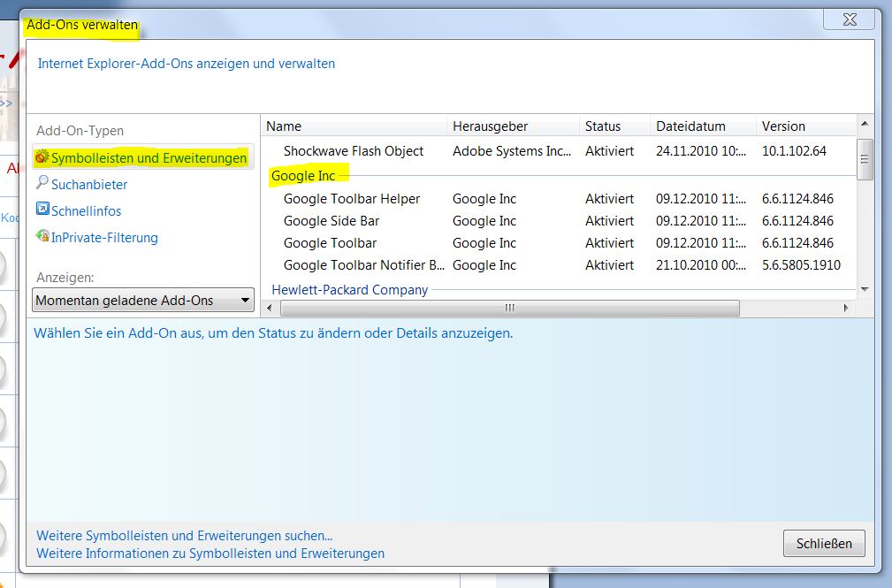
Task: Click the Suchanbieter magnifier icon
Action: (42, 183)
